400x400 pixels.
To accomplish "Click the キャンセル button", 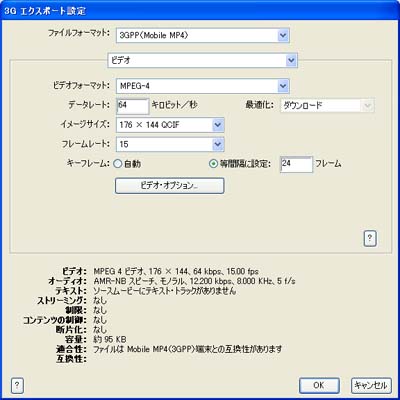I will pyautogui.click(x=371, y=386).
